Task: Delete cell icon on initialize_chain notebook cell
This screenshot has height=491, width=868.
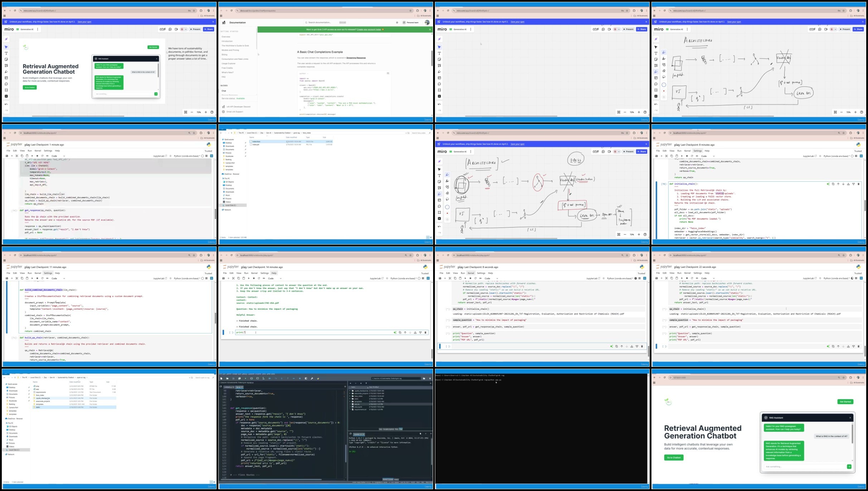Action: [x=858, y=184]
